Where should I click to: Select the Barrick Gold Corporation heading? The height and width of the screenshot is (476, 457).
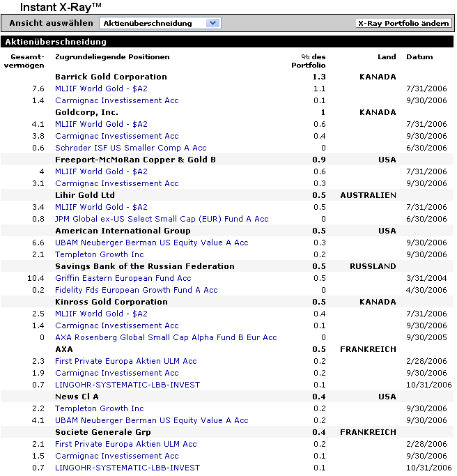[111, 77]
